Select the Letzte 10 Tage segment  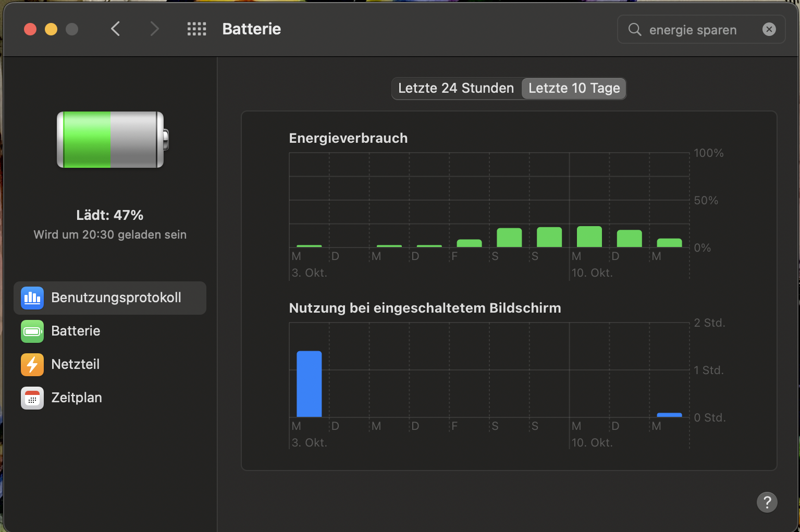click(574, 89)
